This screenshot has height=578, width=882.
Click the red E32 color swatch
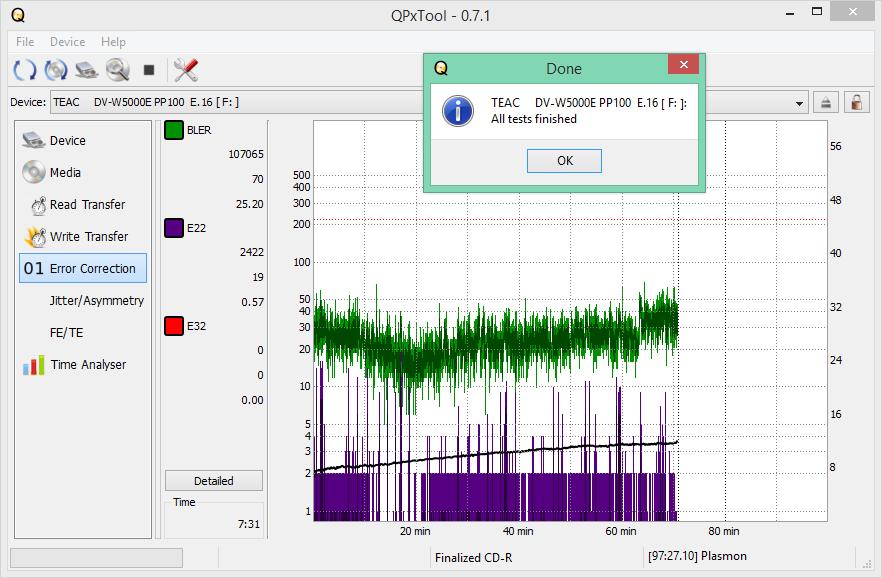pyautogui.click(x=174, y=326)
